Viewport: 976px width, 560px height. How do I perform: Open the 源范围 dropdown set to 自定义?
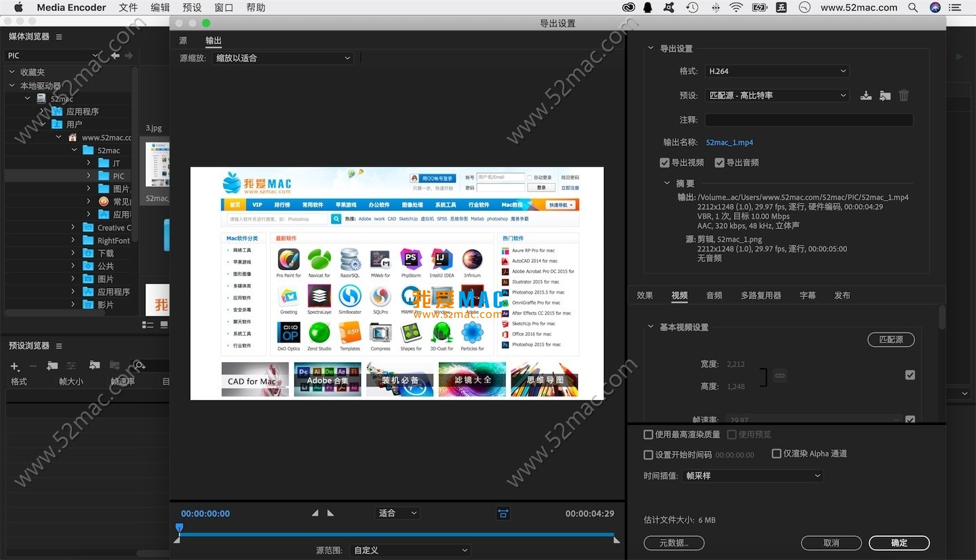point(410,551)
